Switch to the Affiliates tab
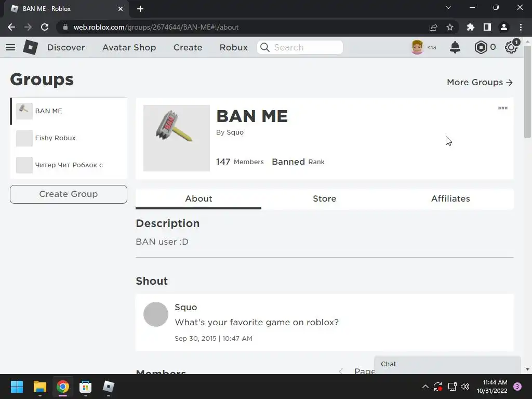The width and height of the screenshot is (532, 399). pyautogui.click(x=450, y=199)
